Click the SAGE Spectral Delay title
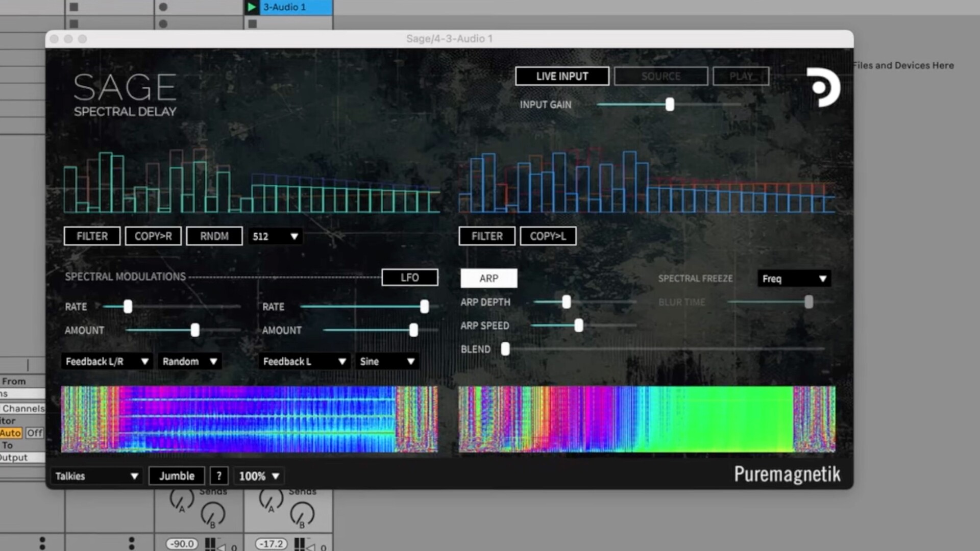The height and width of the screenshot is (551, 980). pos(126,95)
